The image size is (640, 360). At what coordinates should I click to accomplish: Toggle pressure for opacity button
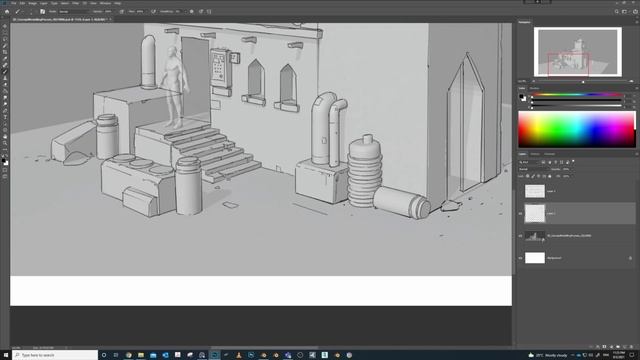click(122, 11)
